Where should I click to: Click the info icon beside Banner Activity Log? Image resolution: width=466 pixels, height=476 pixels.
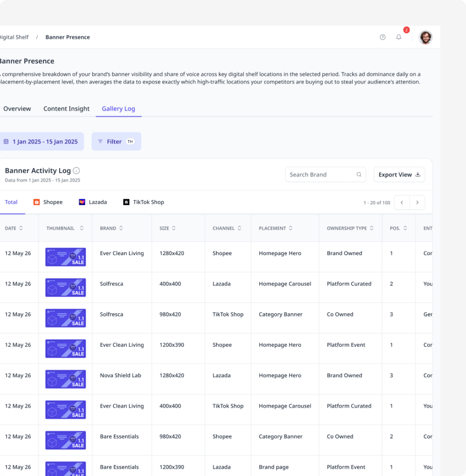coord(77,171)
